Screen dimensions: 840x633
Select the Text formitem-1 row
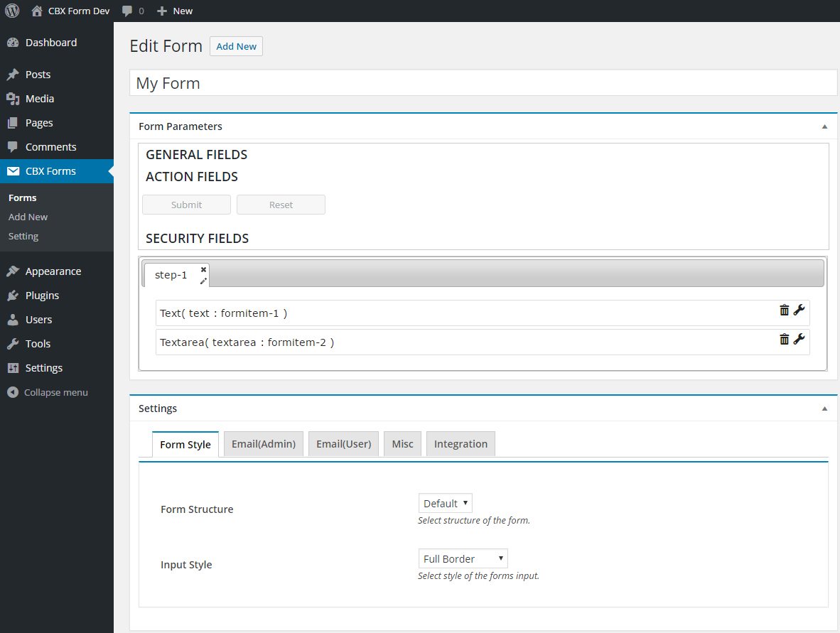[482, 313]
